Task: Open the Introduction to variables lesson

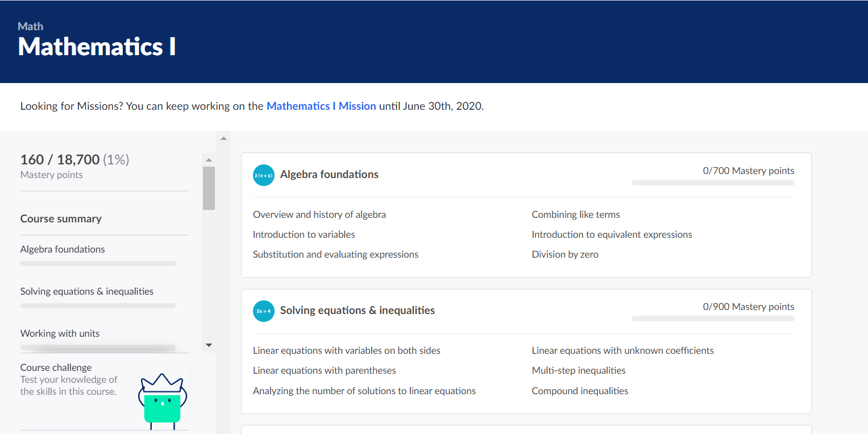Action: pyautogui.click(x=304, y=234)
